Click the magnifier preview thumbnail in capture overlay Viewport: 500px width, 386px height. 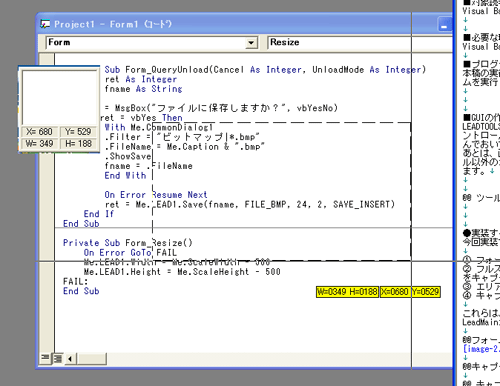[59, 97]
